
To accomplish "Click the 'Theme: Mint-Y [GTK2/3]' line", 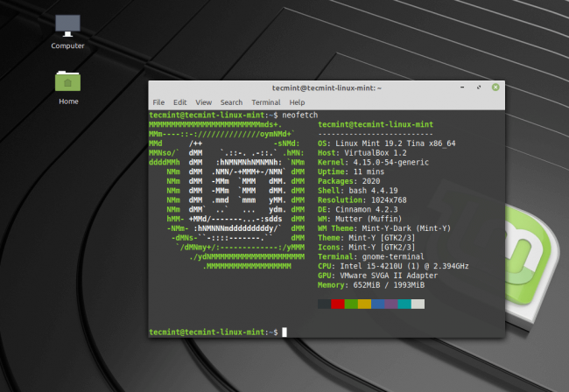I will 367,237.
